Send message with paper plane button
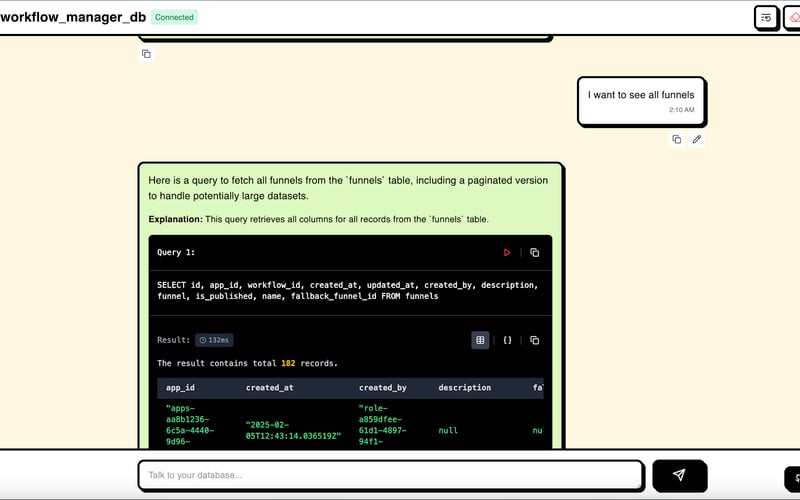 pyautogui.click(x=679, y=476)
